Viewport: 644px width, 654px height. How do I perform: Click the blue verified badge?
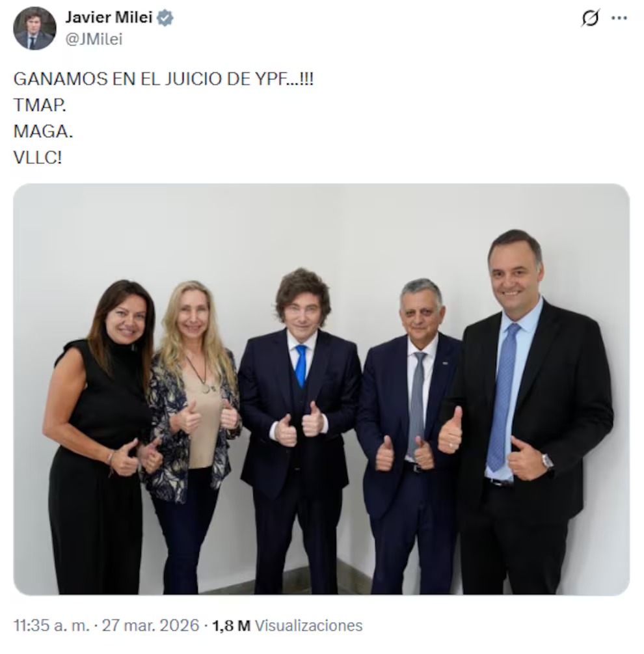(x=165, y=18)
